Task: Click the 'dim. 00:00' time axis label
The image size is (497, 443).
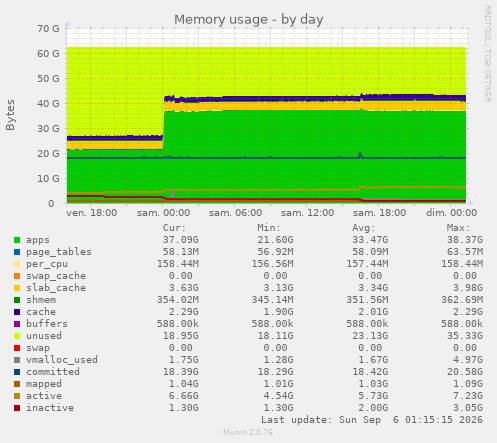Action: [x=451, y=213]
